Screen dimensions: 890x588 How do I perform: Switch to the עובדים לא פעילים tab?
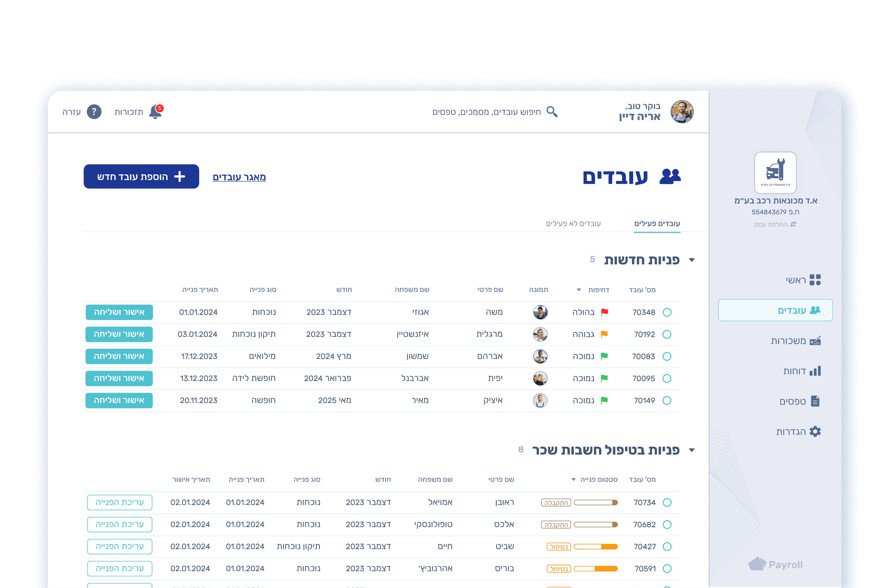[x=573, y=223]
